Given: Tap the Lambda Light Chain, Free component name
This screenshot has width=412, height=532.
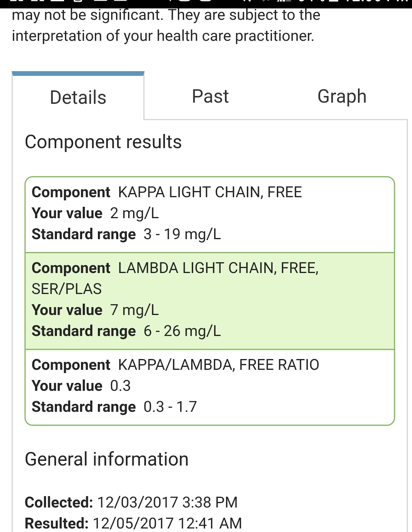Looking at the screenshot, I should point(218,268).
